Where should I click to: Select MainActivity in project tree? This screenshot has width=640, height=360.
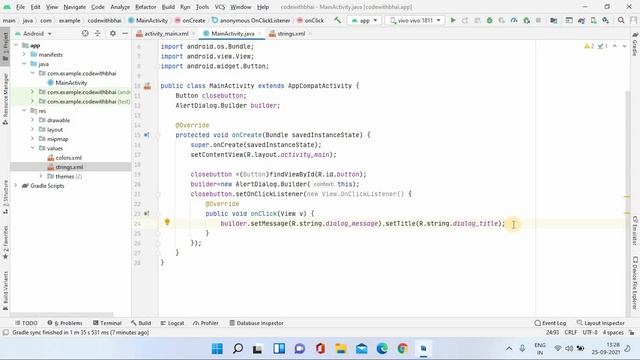(71, 82)
